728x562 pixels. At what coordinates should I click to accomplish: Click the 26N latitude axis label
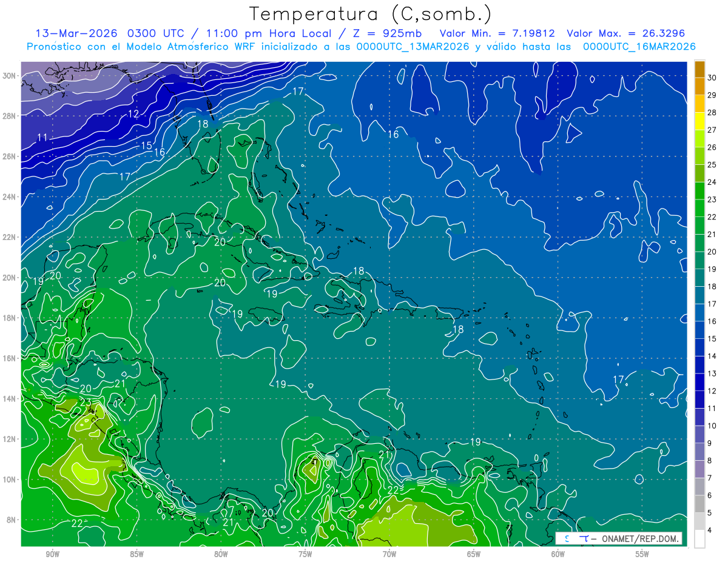9,156
